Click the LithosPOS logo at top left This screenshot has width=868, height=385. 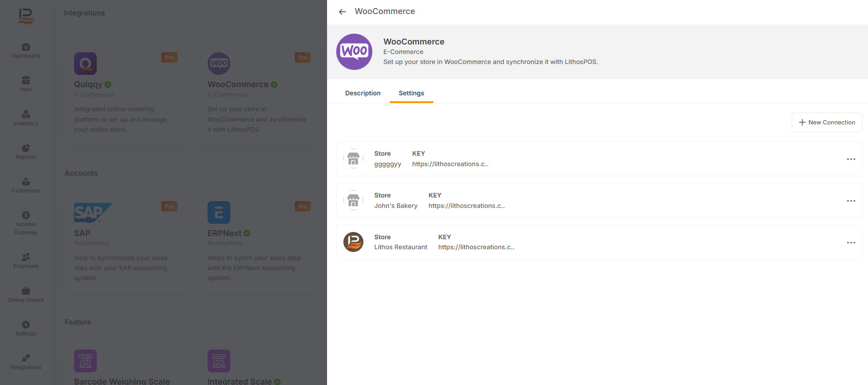[26, 16]
